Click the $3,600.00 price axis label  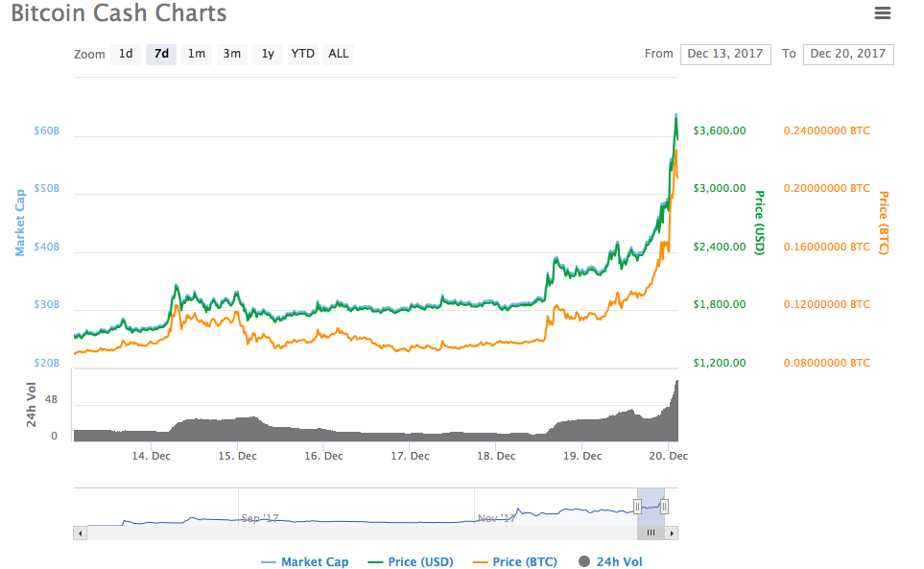tap(720, 130)
